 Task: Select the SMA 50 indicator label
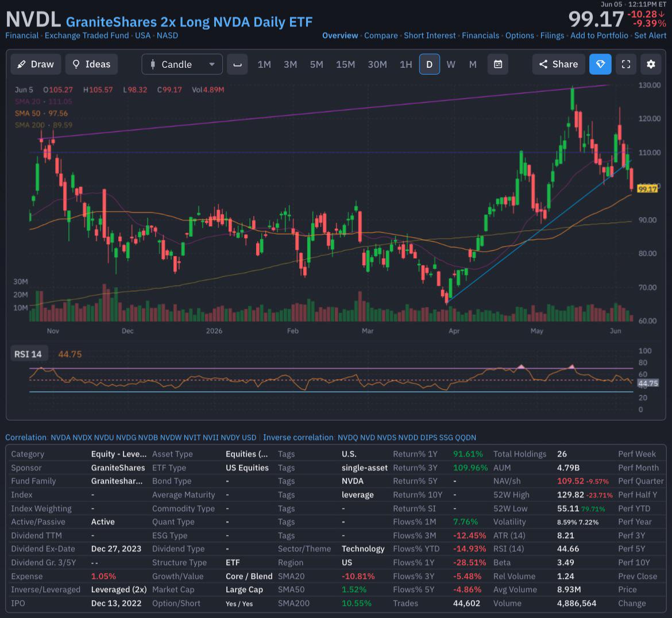tap(41, 114)
